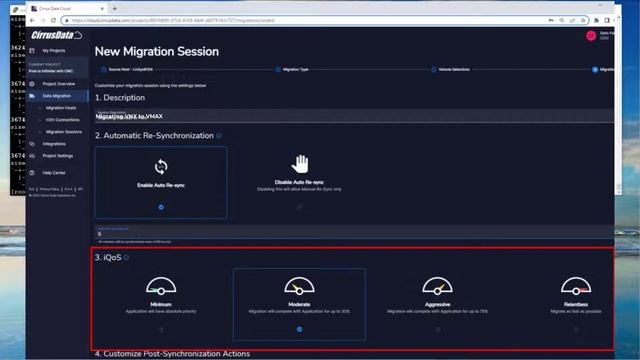Select the Aggressive iQoS radio button

(x=438, y=329)
